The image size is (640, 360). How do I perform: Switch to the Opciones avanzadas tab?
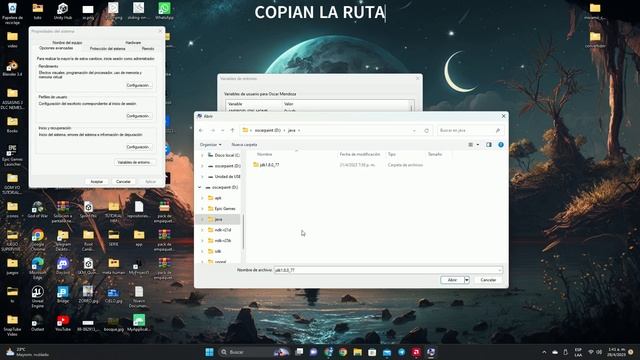click(56, 48)
